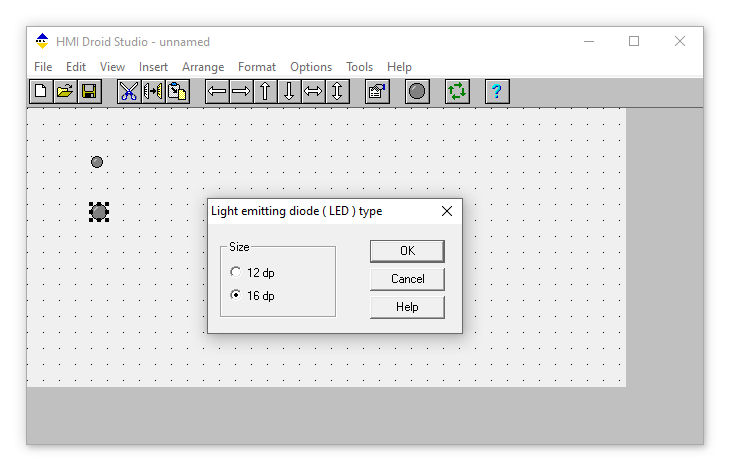This screenshot has height=471, width=730.
Task: Click the HMI Droid Studio title bar logo
Action: click(x=42, y=41)
